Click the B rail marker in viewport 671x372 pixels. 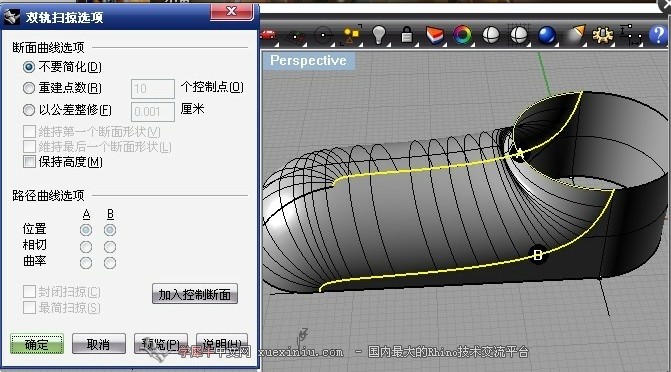click(x=538, y=256)
